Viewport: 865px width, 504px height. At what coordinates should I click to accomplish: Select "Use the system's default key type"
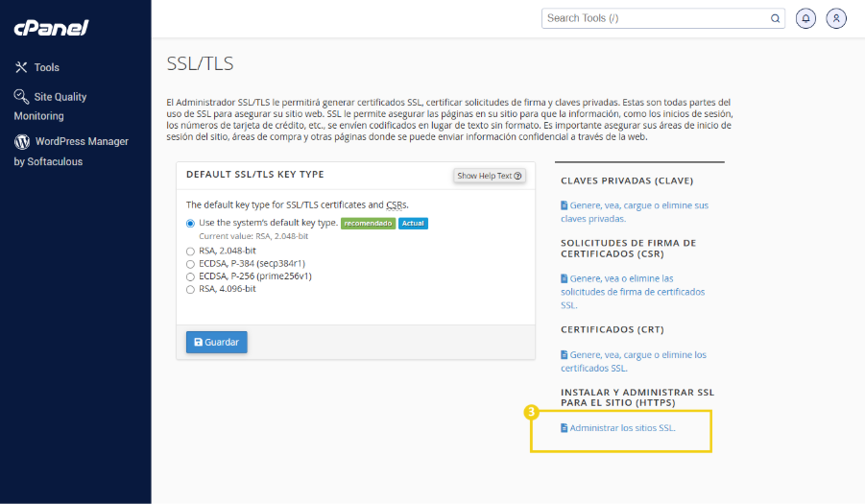[x=190, y=223]
